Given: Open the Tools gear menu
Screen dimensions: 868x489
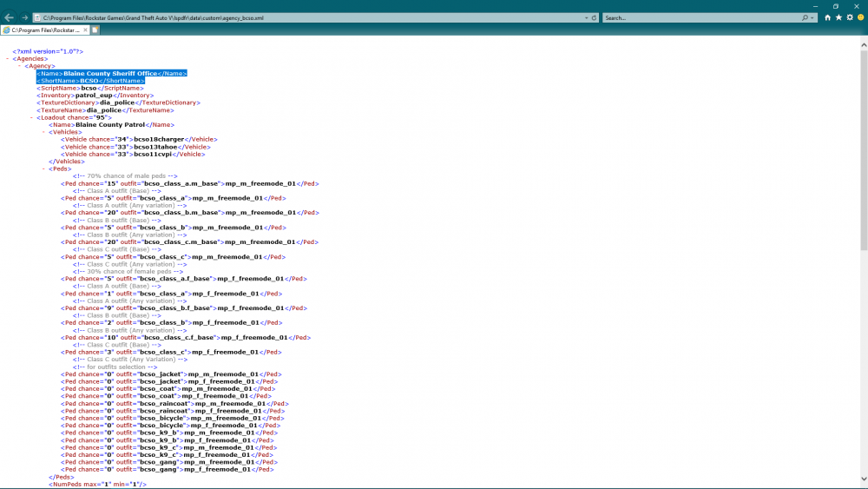Looking at the screenshot, I should (x=850, y=17).
